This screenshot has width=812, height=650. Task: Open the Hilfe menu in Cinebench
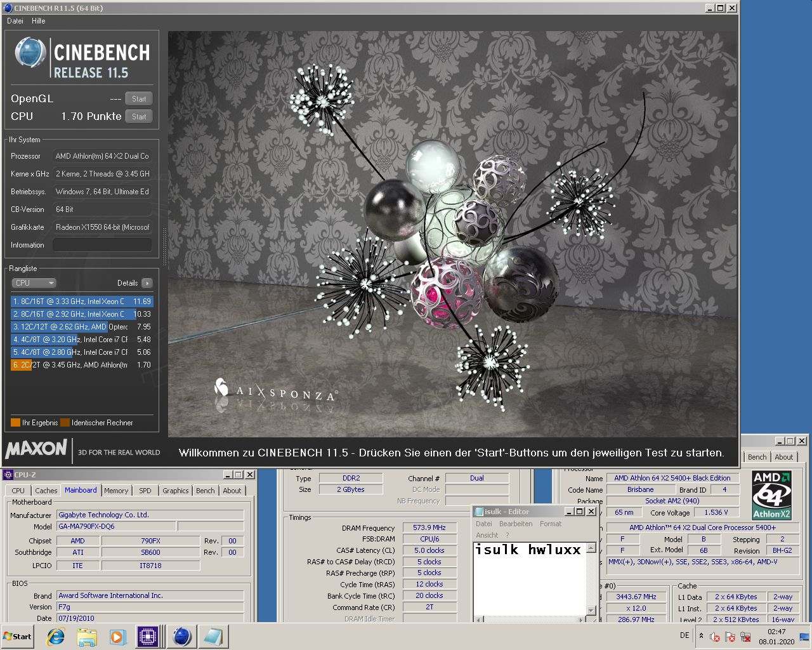tap(39, 21)
